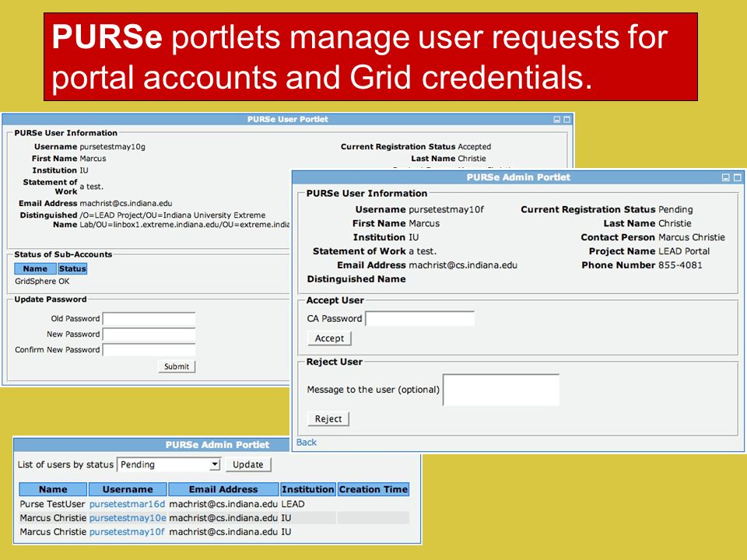Click the Reject button under Reject User
Viewport: 747px width, 560px height.
point(328,419)
